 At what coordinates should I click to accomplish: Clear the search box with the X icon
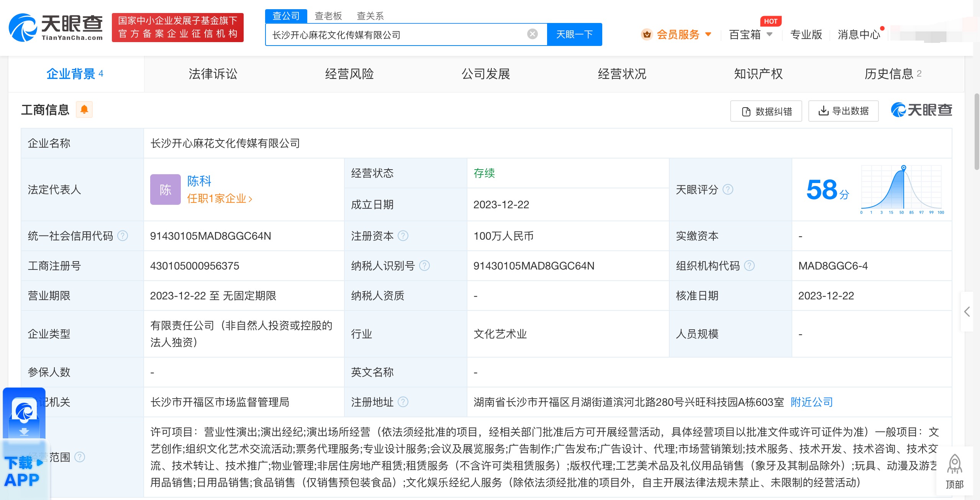[x=532, y=34]
